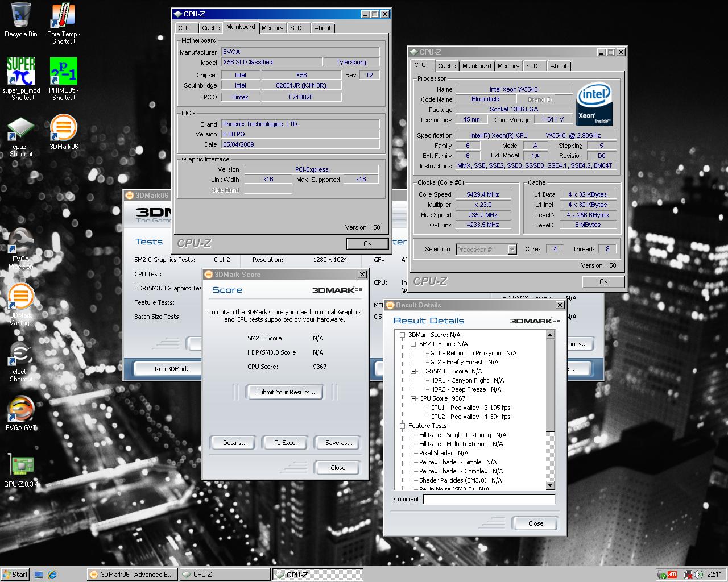The height and width of the screenshot is (582, 728).
Task: Open Mainboard tab in processor CPU-Z window
Action: pyautogui.click(x=477, y=66)
